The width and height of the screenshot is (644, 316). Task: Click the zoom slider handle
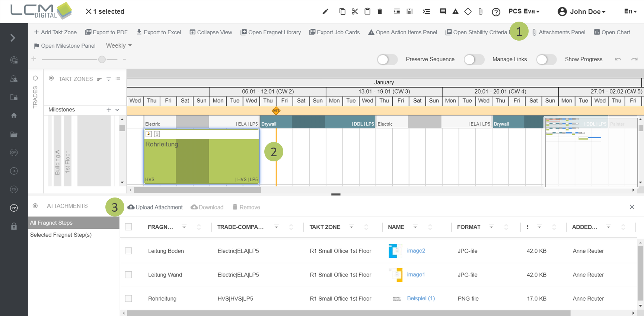click(102, 59)
